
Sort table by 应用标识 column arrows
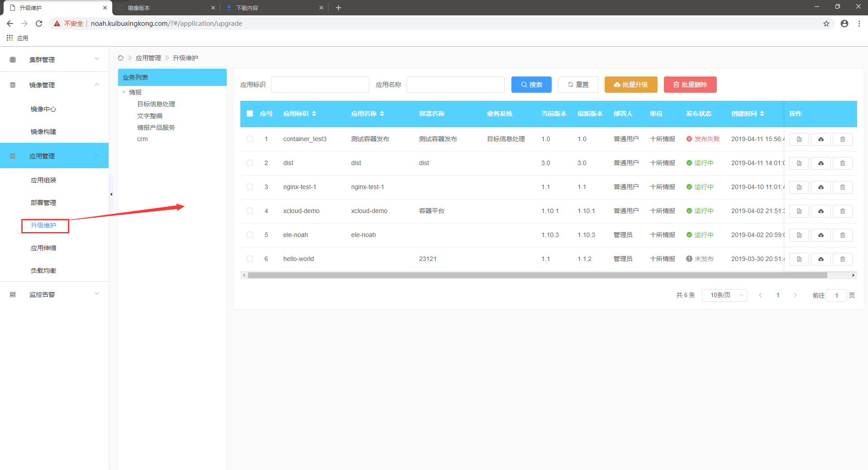click(x=314, y=114)
